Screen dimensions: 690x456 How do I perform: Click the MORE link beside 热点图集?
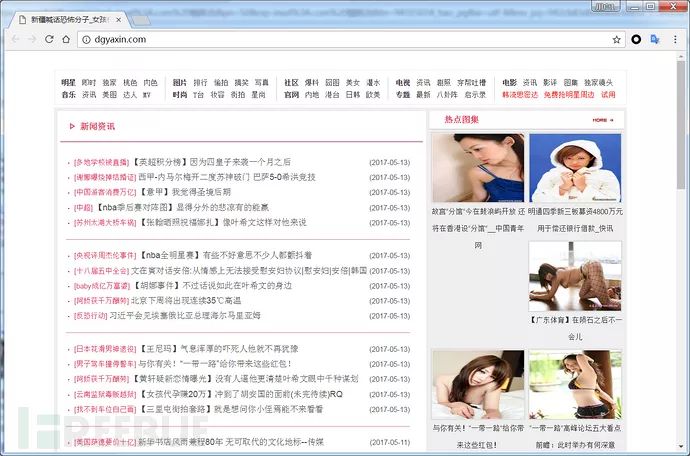(603, 120)
